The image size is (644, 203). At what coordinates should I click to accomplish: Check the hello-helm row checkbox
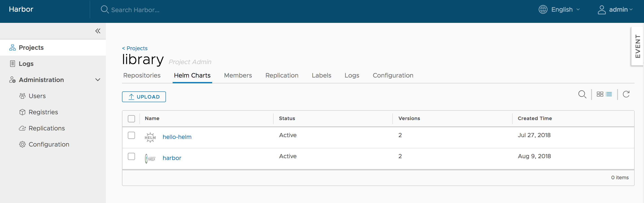click(x=131, y=135)
